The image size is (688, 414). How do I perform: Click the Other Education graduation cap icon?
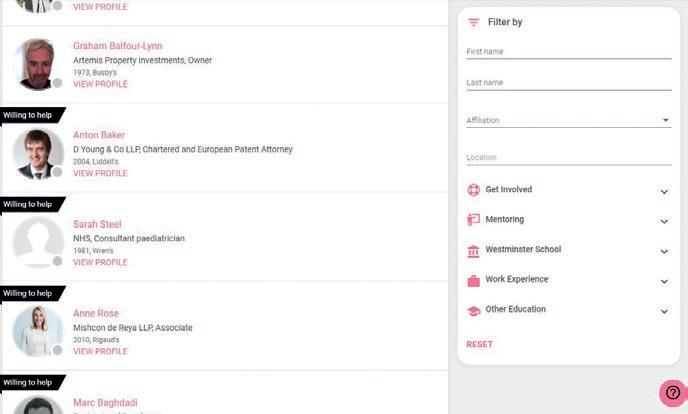click(x=474, y=310)
